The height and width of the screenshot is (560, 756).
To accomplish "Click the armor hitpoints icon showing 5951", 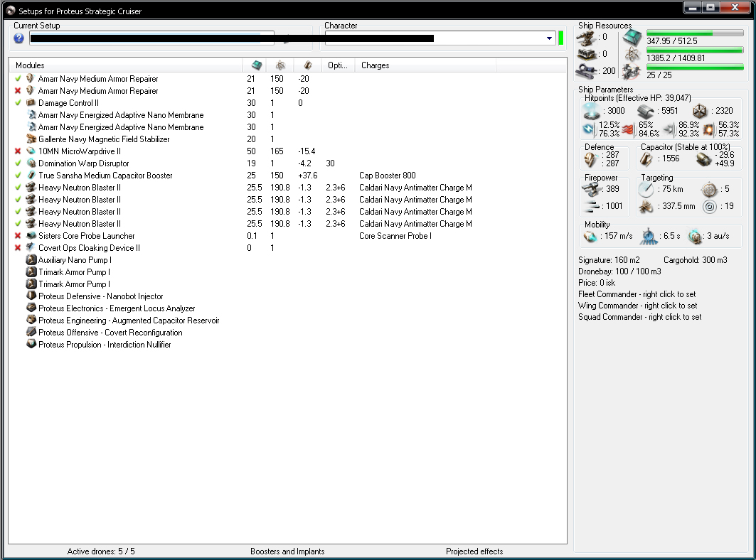I will coord(646,112).
